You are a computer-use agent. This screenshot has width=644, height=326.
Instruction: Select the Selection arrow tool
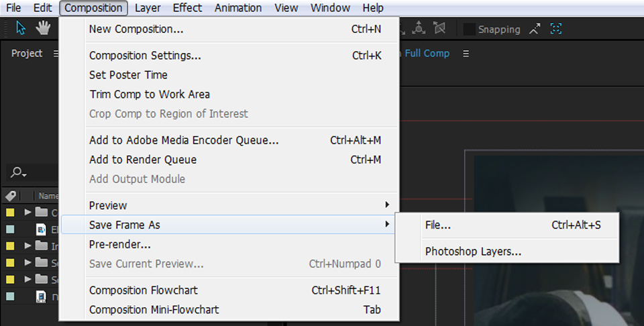coord(21,28)
